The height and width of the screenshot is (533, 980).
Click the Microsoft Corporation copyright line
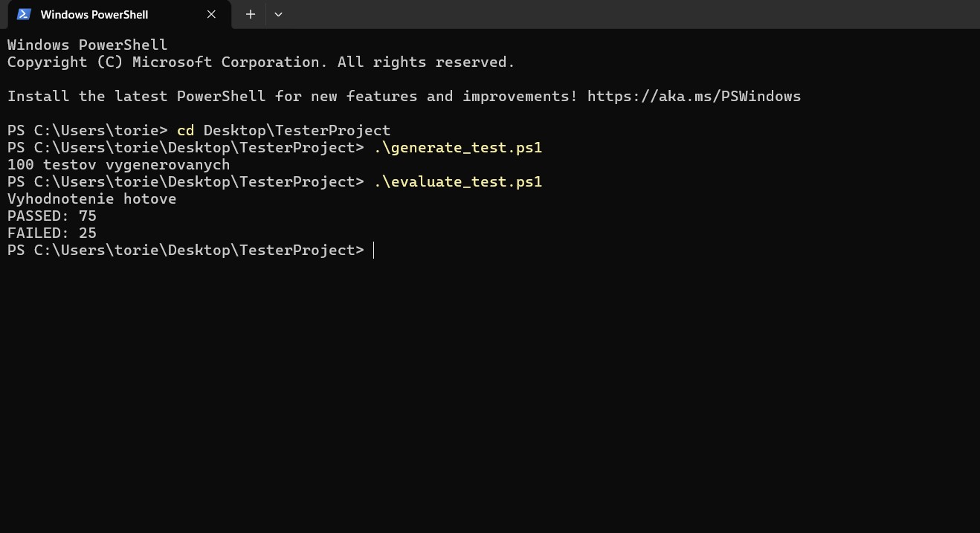(261, 62)
